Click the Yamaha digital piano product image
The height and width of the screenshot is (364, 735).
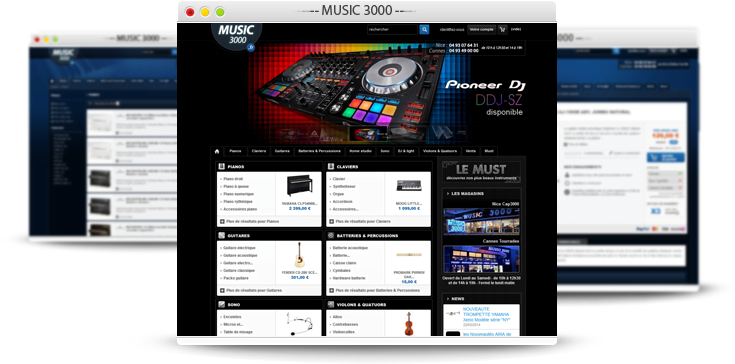300,186
